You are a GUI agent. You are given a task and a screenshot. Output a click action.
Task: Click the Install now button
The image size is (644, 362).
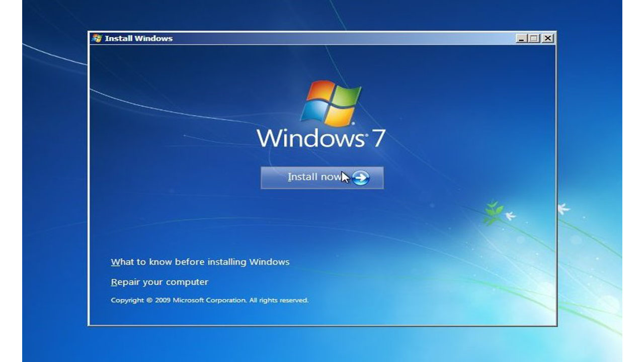pos(322,177)
